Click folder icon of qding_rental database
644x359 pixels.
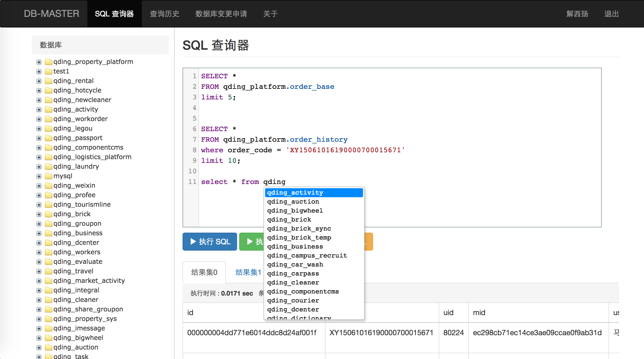tap(48, 81)
